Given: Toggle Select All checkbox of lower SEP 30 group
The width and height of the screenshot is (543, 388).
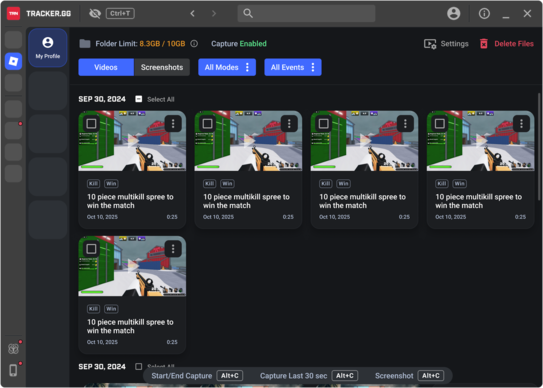Looking at the screenshot, I should pos(139,367).
